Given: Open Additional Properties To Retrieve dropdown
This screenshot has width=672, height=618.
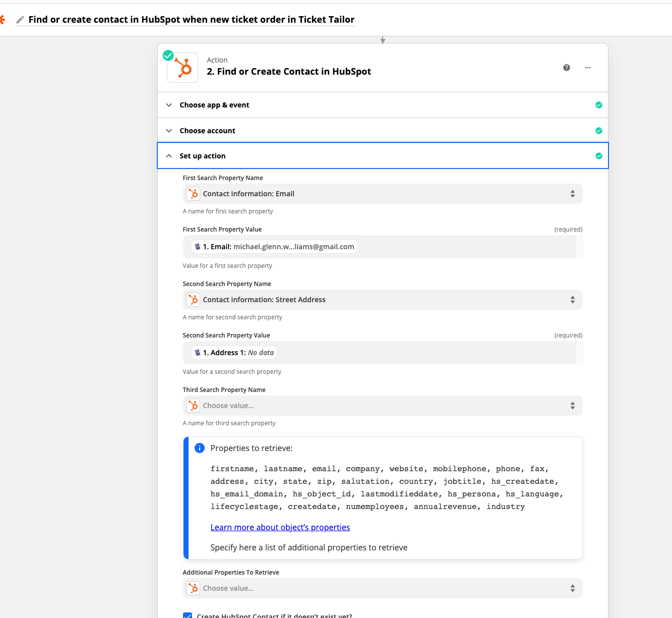Looking at the screenshot, I should point(383,588).
